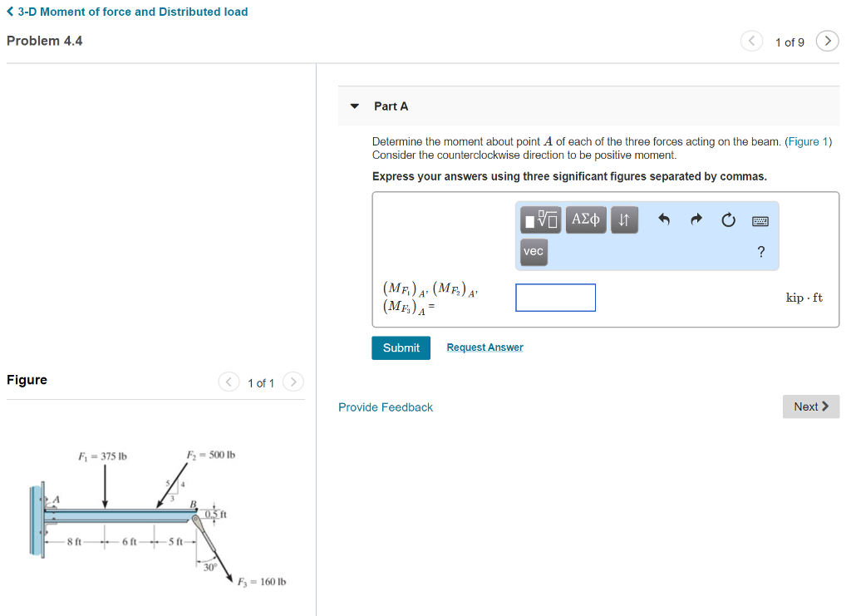Submit your answer

tap(401, 347)
